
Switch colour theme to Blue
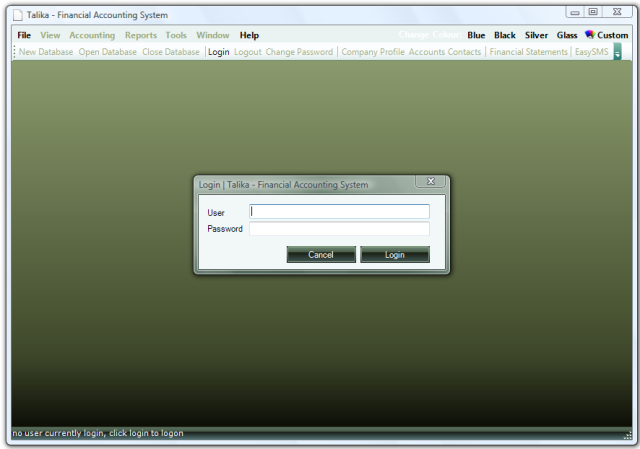pyautogui.click(x=476, y=35)
